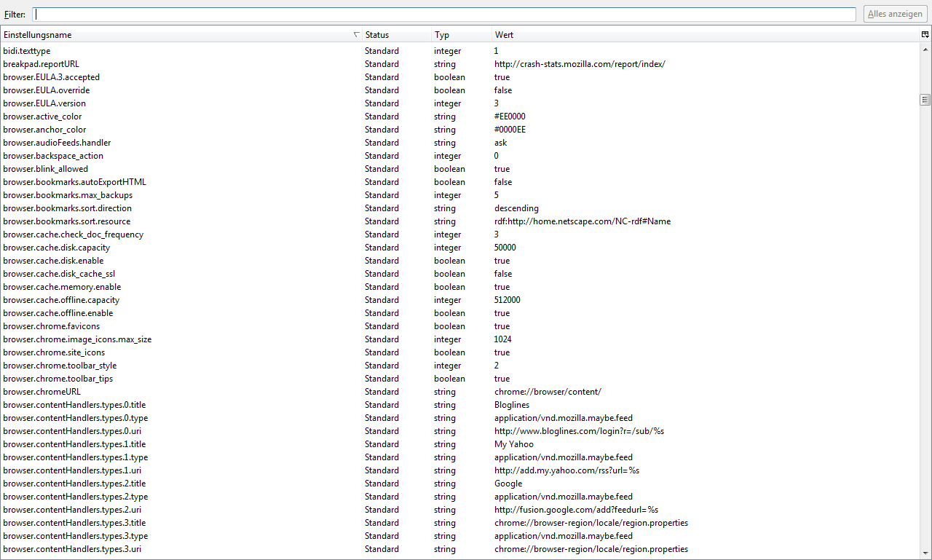Select browser.anchor_color preference

pyautogui.click(x=460, y=130)
